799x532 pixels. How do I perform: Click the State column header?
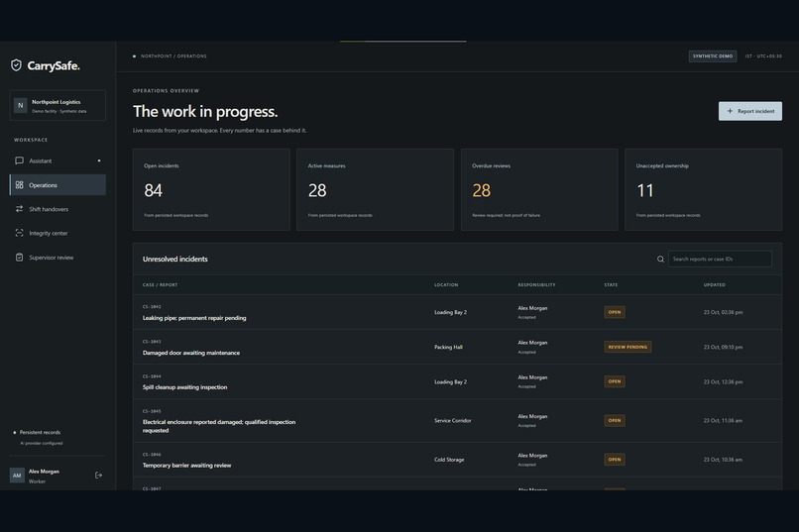(611, 285)
